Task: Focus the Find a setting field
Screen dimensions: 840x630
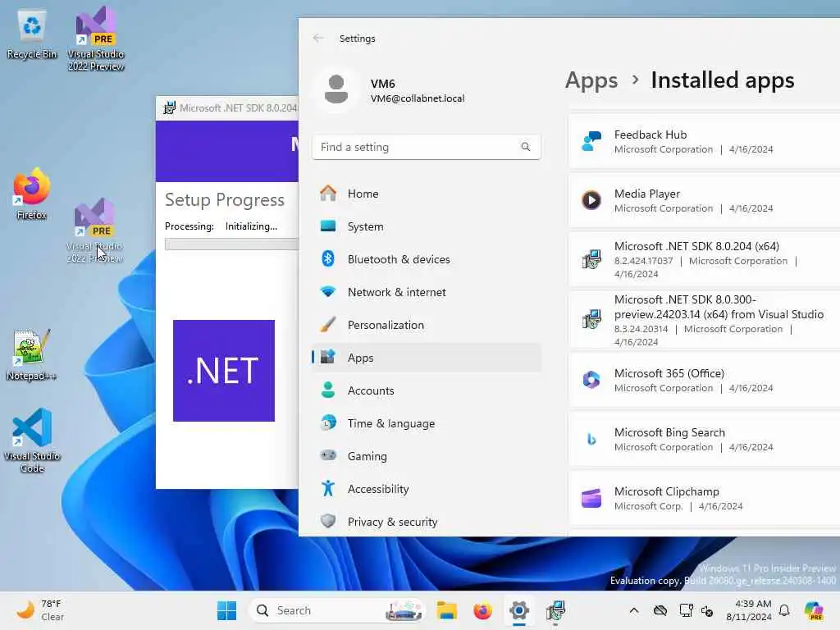Action: (x=427, y=147)
